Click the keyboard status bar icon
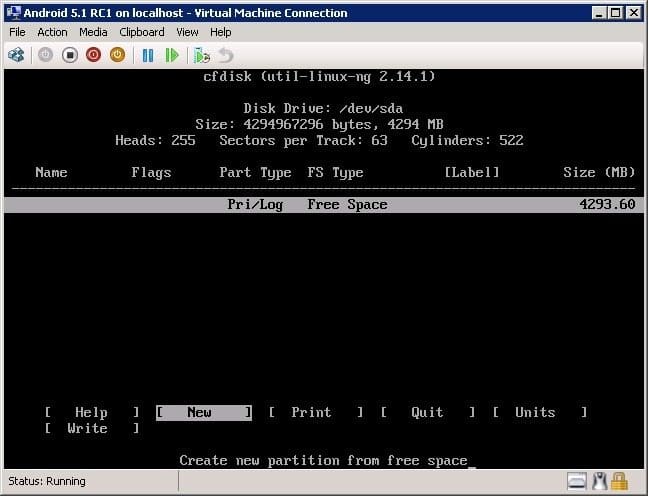Screen dimensions: 648x496 tap(577, 481)
